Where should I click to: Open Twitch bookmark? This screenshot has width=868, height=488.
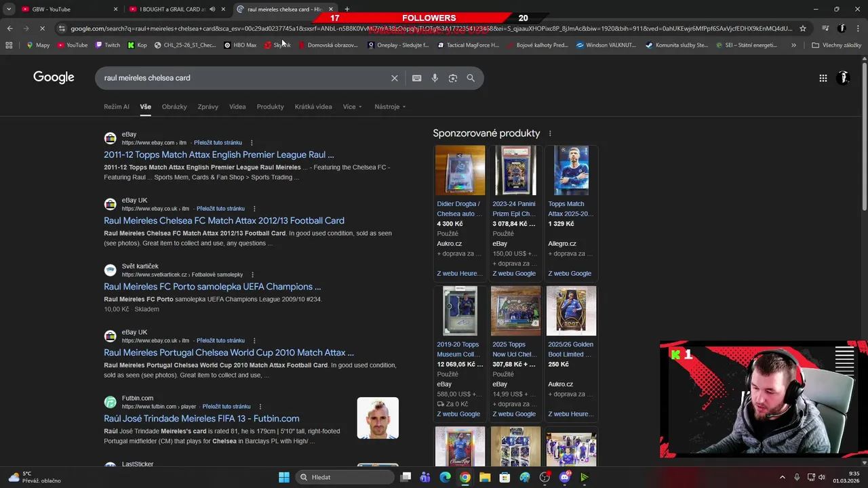coord(107,45)
